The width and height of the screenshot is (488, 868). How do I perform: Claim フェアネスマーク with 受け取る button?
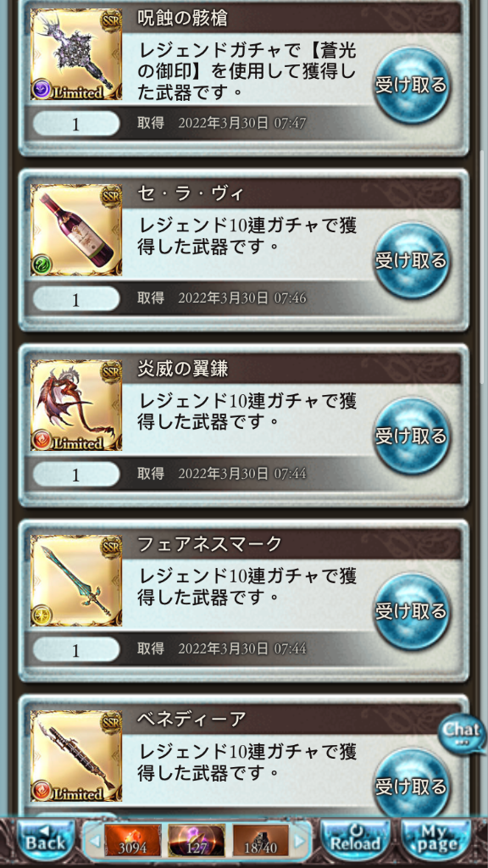411,612
